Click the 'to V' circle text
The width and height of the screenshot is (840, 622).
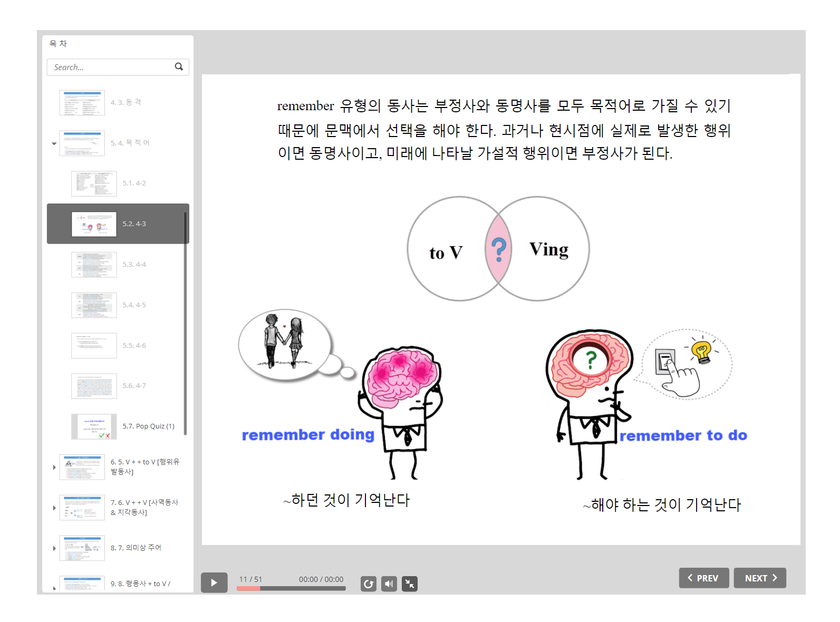(x=446, y=252)
